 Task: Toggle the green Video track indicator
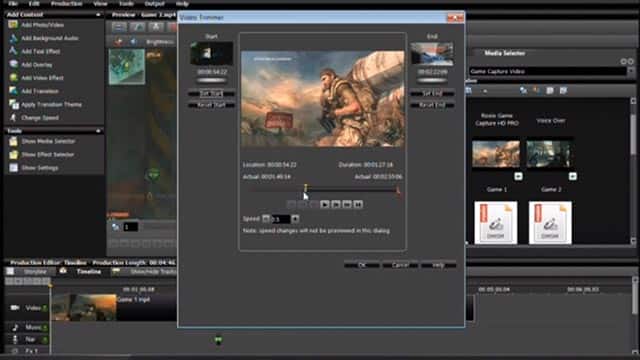click(x=45, y=308)
